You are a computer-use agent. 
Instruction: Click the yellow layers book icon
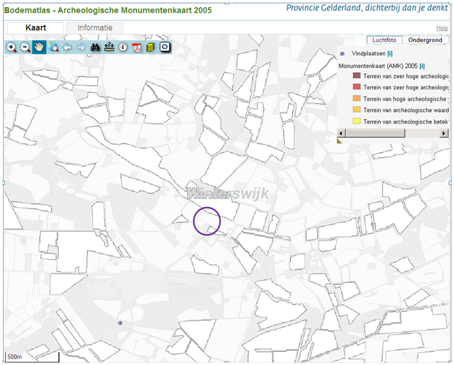[x=150, y=47]
